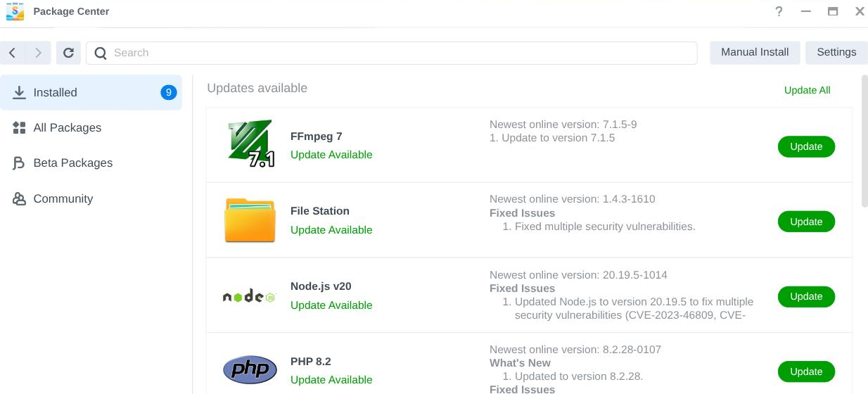Open the FFmpeg 7 package icon
Viewport: 868px width, 394px height.
[250, 144]
